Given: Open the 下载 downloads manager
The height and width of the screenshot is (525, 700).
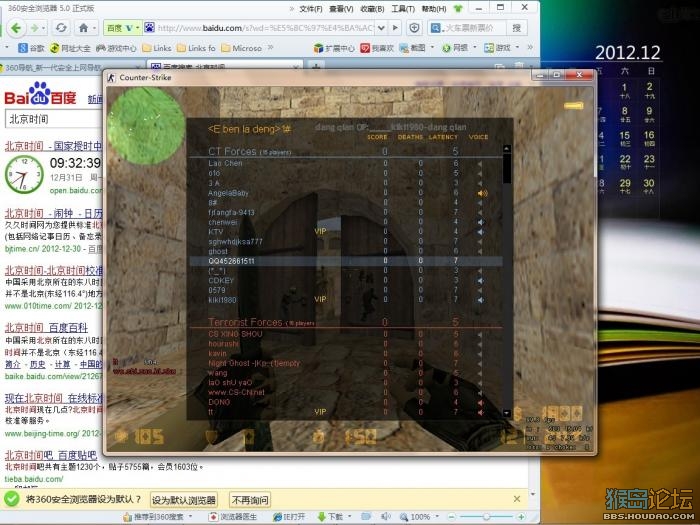Looking at the screenshot, I should (x=329, y=517).
